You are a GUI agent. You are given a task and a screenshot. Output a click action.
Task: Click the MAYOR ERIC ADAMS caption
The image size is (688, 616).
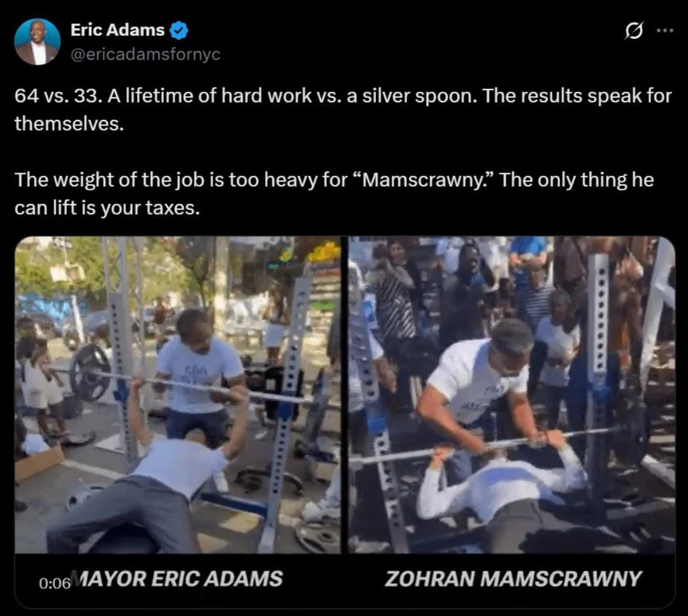coord(177,578)
